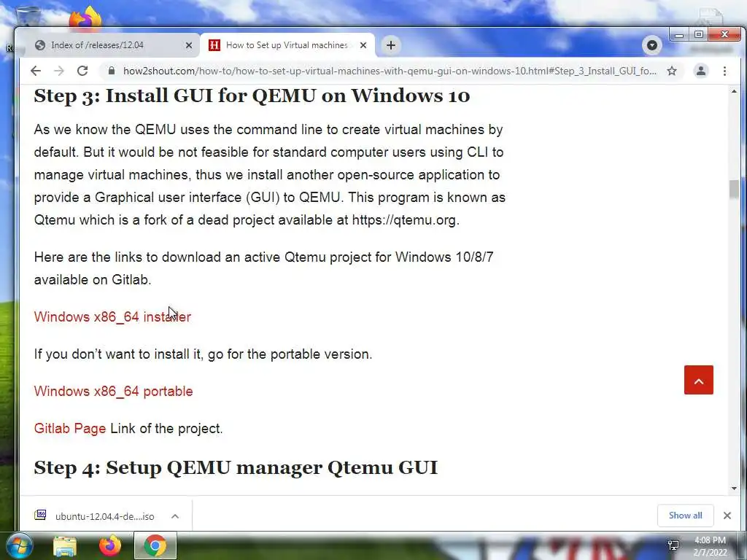Viewport: 747px width, 560px height.
Task: Close the Index of /releases/12.04 tab
Action: (189, 45)
